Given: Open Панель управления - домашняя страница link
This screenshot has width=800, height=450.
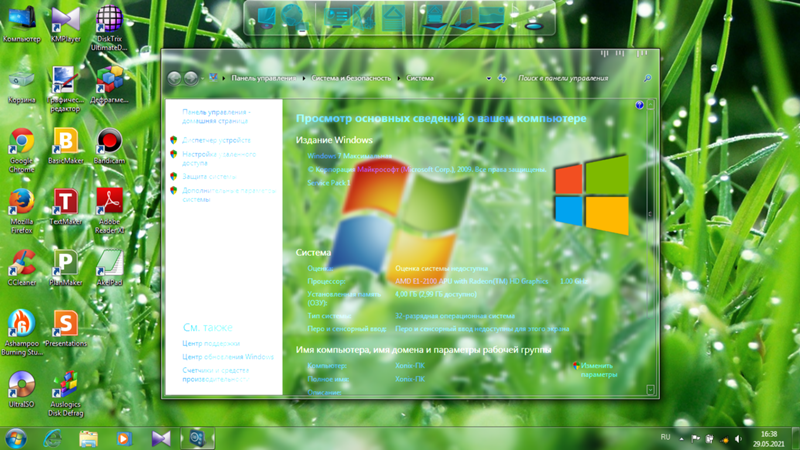Looking at the screenshot, I should tap(216, 116).
